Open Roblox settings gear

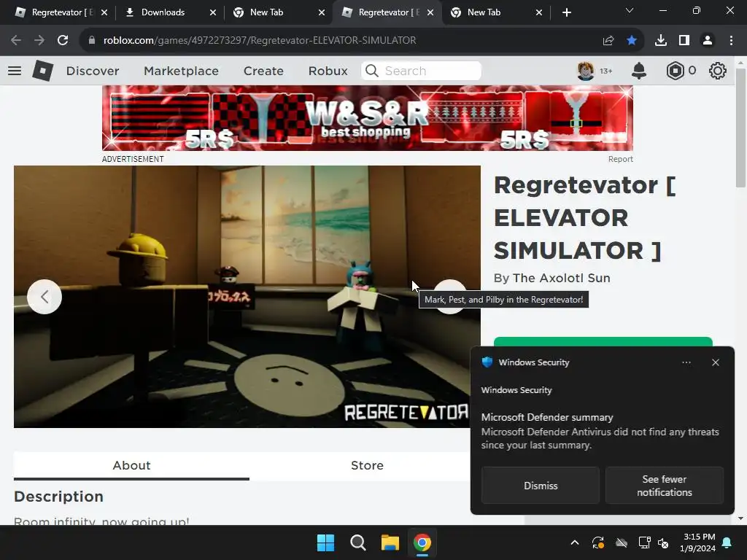coord(718,71)
